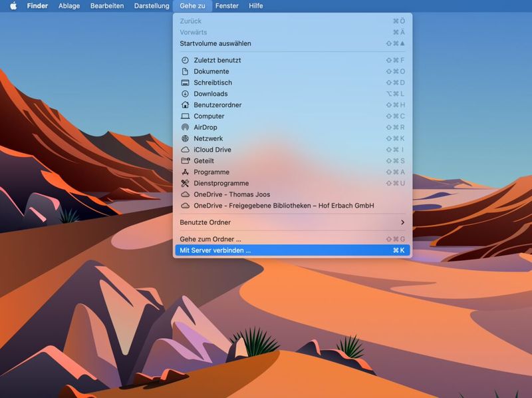Click the Dokumente document icon entry
The width and height of the screenshot is (532, 398).
click(209, 71)
